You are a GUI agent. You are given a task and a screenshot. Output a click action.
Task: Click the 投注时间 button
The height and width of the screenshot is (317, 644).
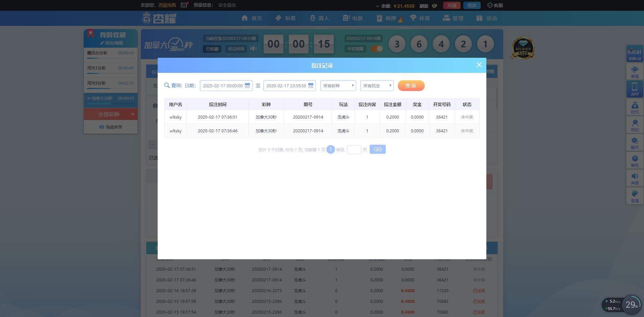pyautogui.click(x=236, y=49)
